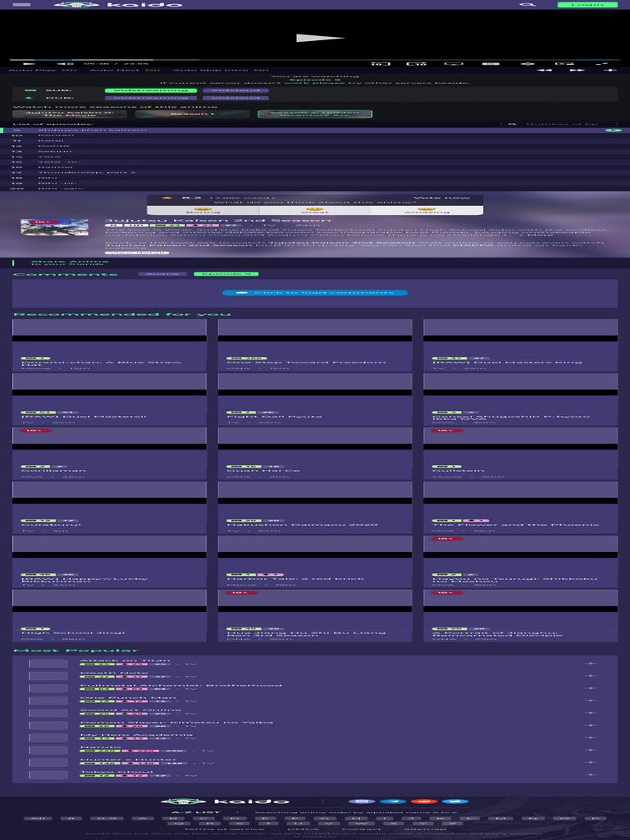Vote Great for this anime
Viewport: 630px width, 840px height.
click(x=315, y=211)
